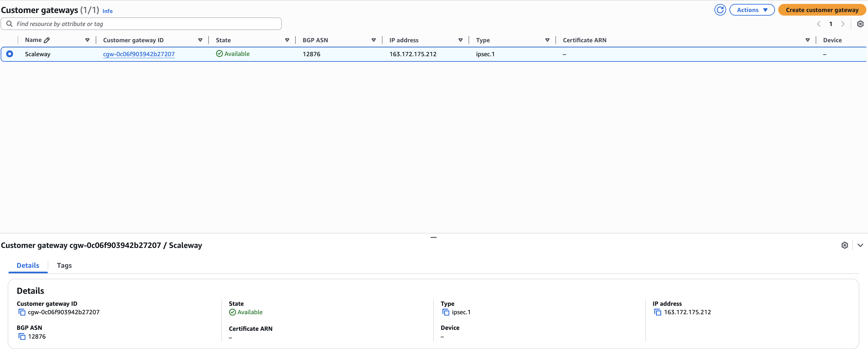The height and width of the screenshot is (349, 868).
Task: Open the Certificate ARN filter dropdown
Action: pyautogui.click(x=808, y=40)
